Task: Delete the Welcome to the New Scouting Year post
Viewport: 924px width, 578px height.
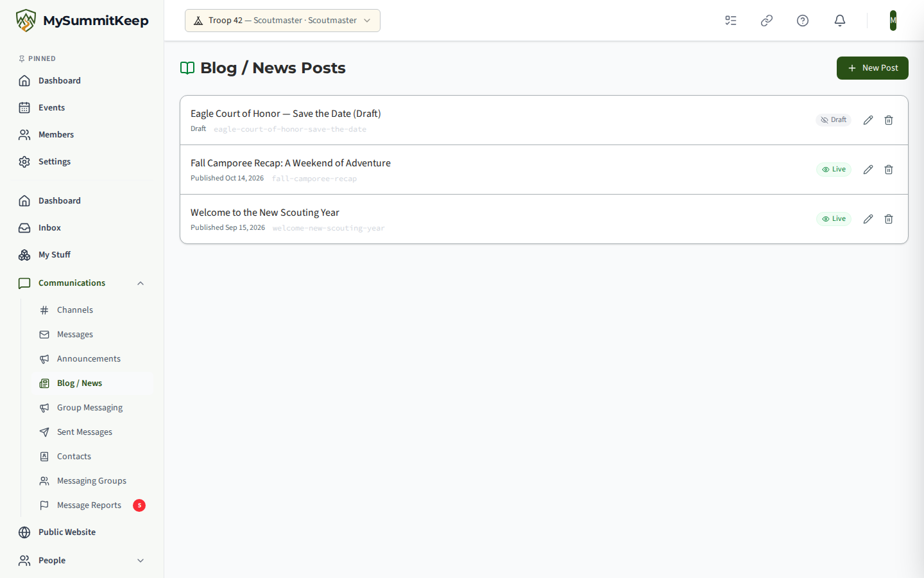Action: (x=889, y=219)
